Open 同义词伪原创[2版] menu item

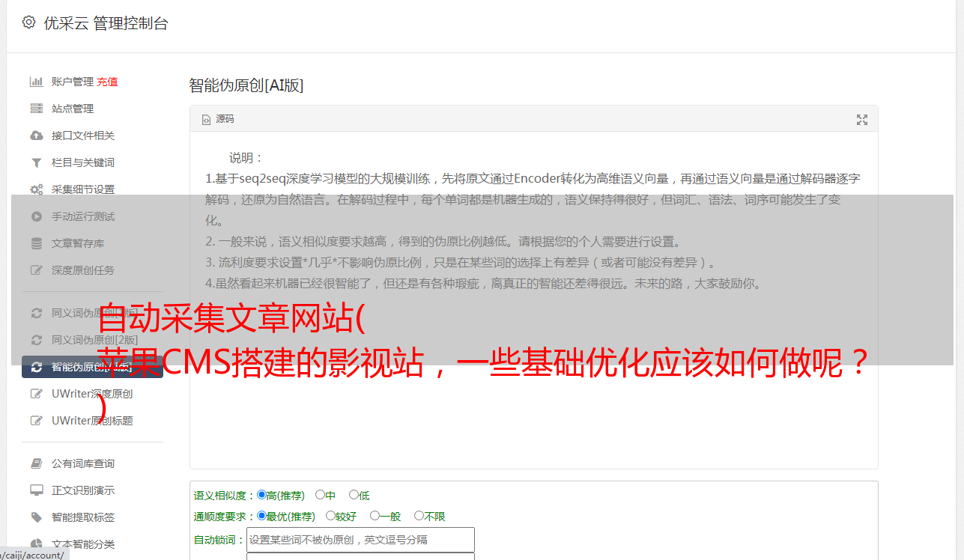click(95, 340)
